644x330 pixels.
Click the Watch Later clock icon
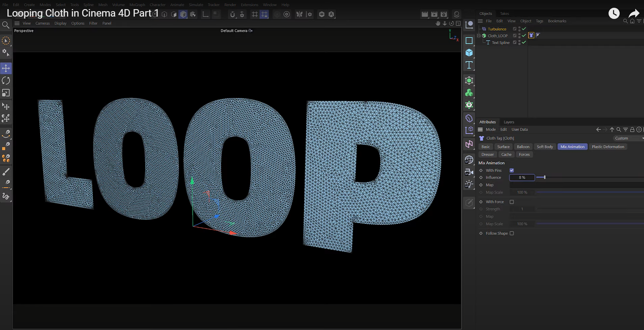click(x=614, y=14)
